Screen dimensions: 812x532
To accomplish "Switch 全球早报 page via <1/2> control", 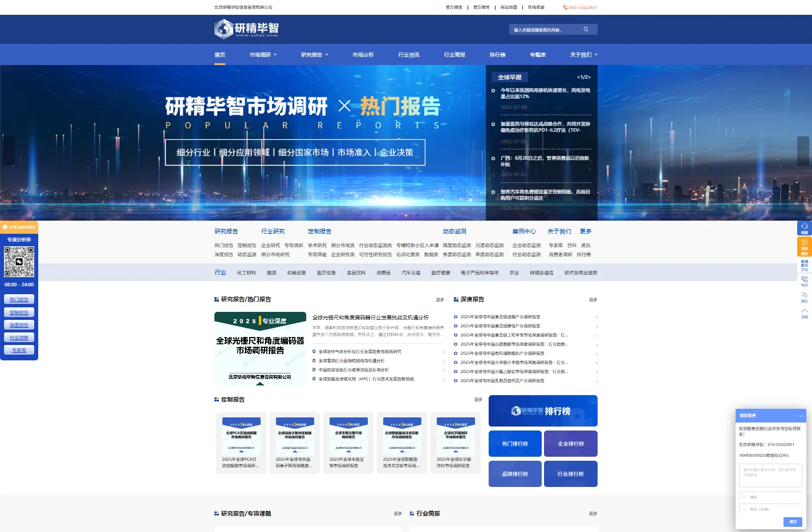I will click(x=583, y=77).
